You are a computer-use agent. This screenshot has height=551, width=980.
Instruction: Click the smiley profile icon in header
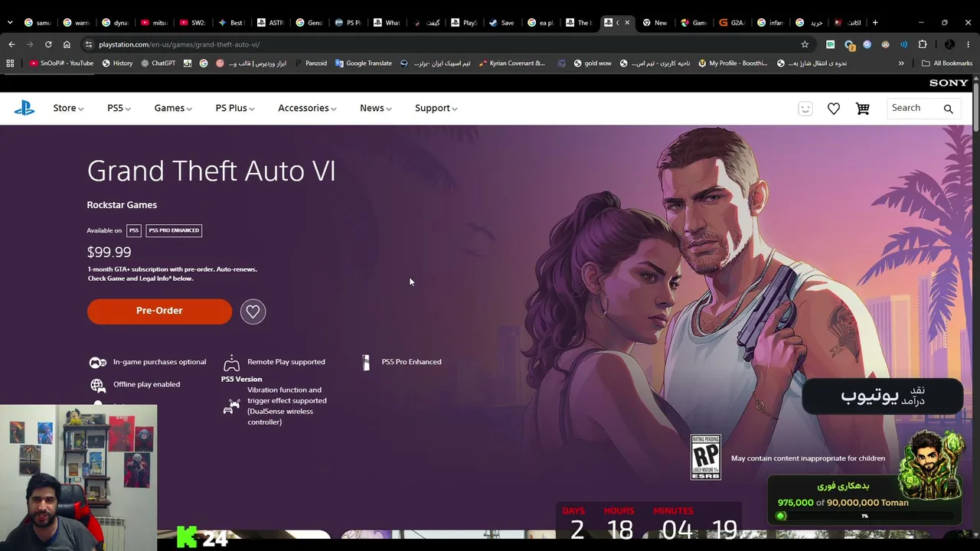[805, 109]
